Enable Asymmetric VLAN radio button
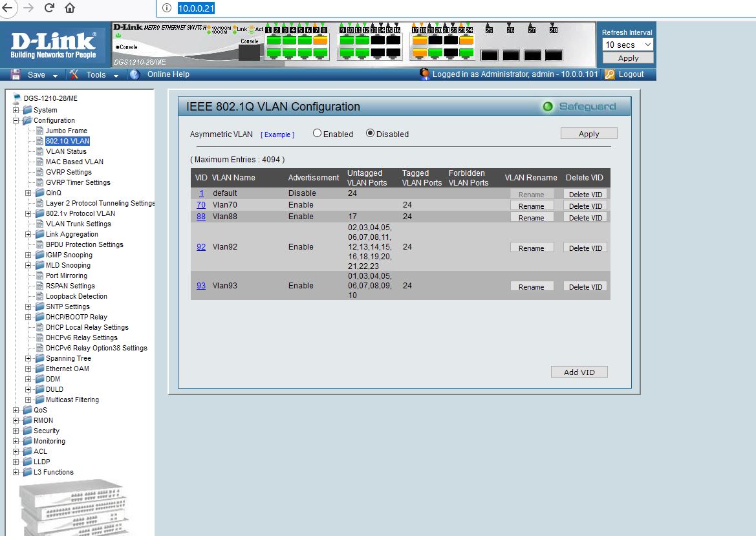The image size is (756, 536). pos(317,133)
